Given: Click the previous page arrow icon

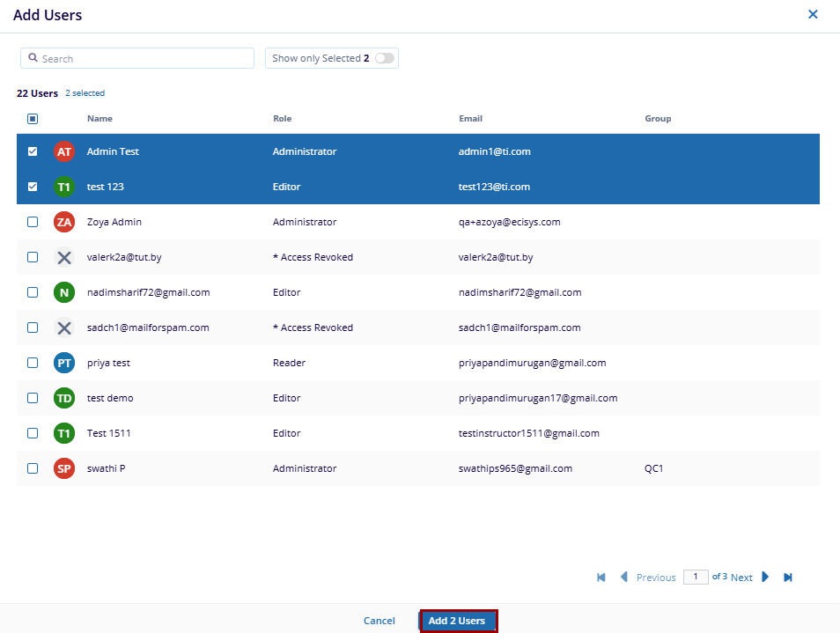Looking at the screenshot, I should tap(624, 578).
